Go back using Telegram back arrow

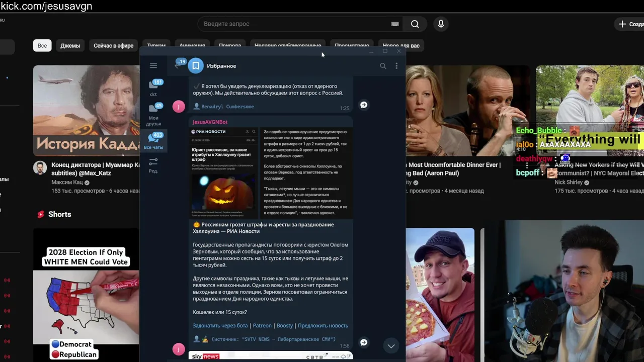click(x=177, y=66)
